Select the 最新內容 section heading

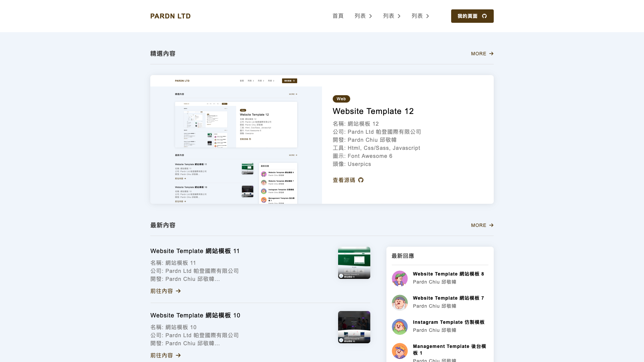tap(163, 225)
